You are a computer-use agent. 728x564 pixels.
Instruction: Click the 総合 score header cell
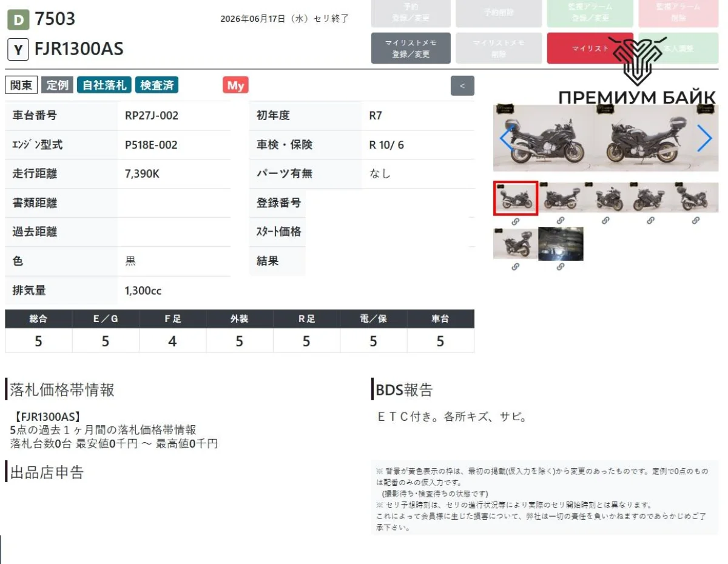[38, 318]
